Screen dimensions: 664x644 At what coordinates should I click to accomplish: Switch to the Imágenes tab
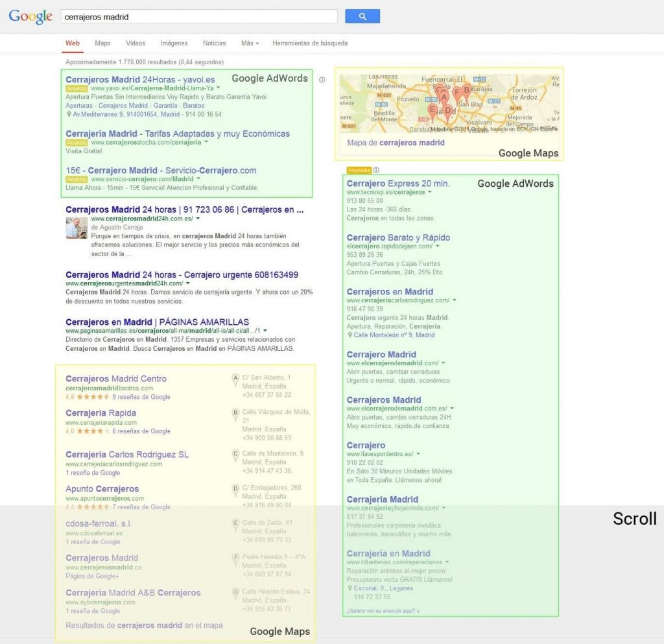pyautogui.click(x=174, y=43)
